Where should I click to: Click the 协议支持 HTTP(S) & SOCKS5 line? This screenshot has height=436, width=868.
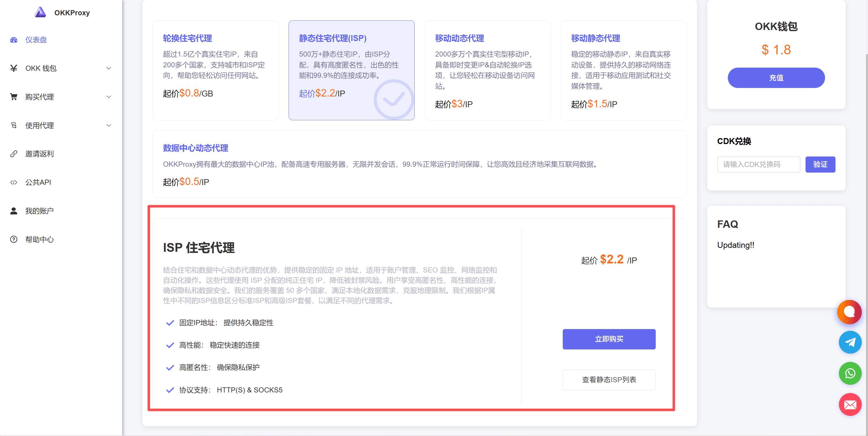[x=231, y=390]
